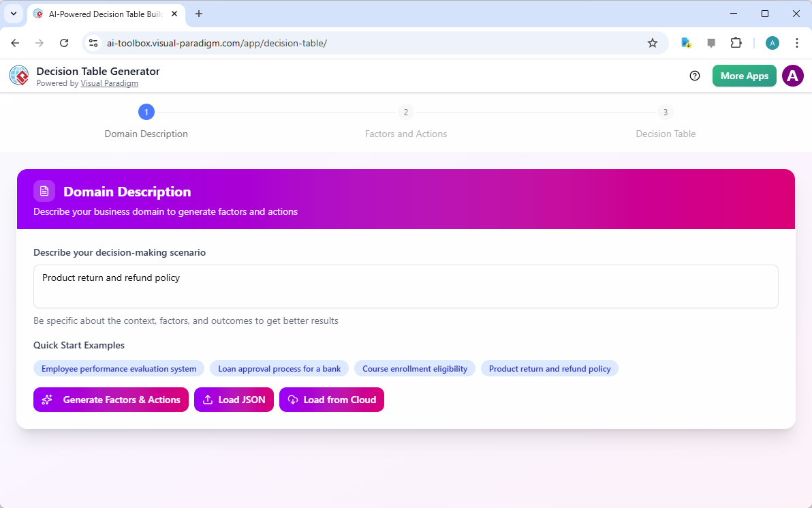Open the site information dropdown in address bar
Viewport: 812px width, 508px height.
pyautogui.click(x=93, y=42)
